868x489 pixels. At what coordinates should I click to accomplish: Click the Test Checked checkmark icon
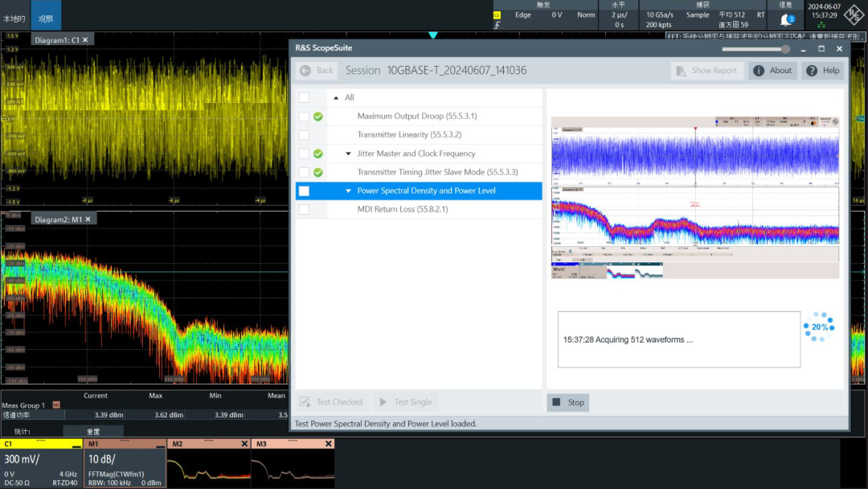305,402
